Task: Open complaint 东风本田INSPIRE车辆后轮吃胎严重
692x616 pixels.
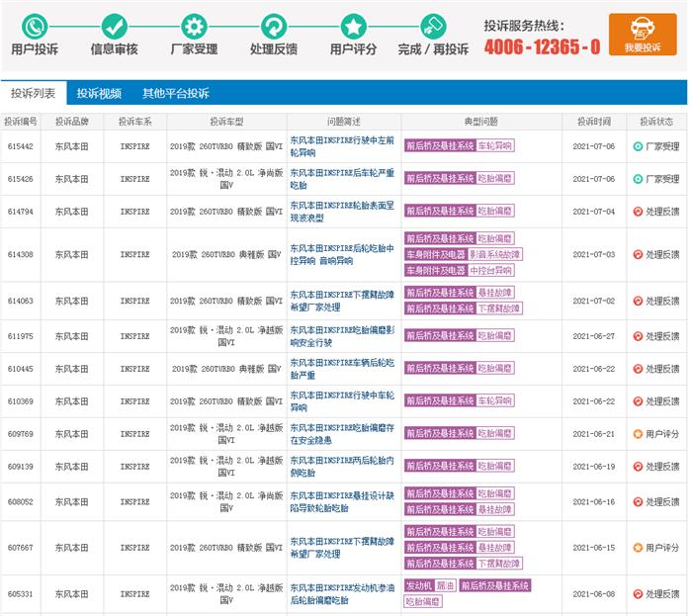Action: pos(342,369)
